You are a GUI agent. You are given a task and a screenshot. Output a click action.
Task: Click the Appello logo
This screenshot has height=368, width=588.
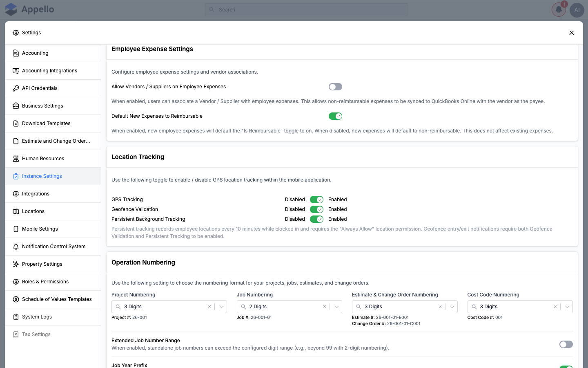[x=29, y=9]
